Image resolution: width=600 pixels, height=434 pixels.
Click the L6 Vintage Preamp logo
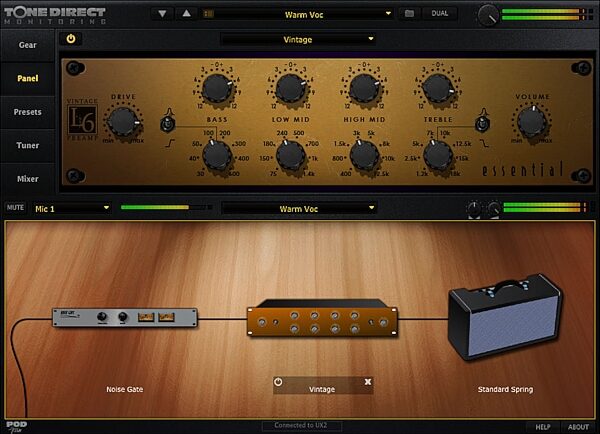(x=82, y=119)
